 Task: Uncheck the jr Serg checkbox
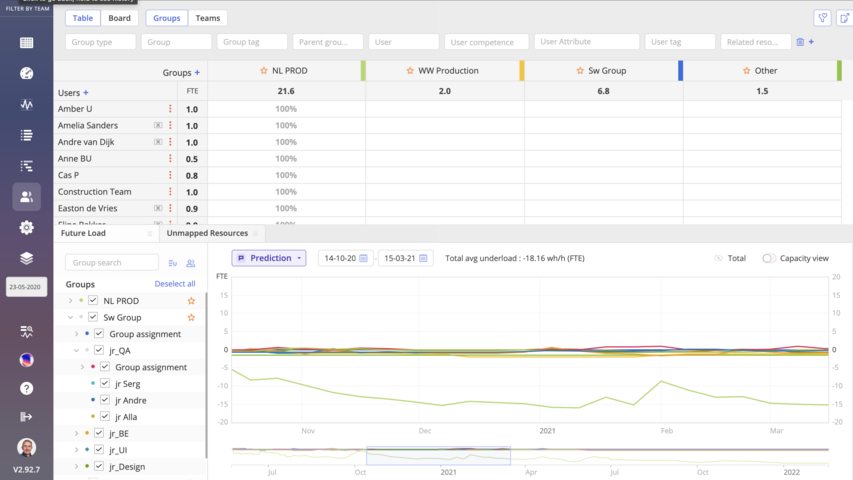coord(105,383)
